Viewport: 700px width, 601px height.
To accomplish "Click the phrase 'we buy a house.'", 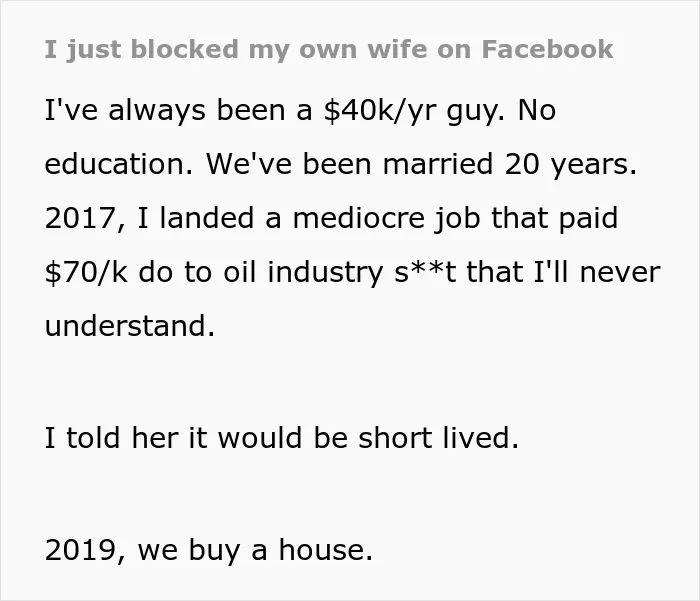I will (255, 550).
